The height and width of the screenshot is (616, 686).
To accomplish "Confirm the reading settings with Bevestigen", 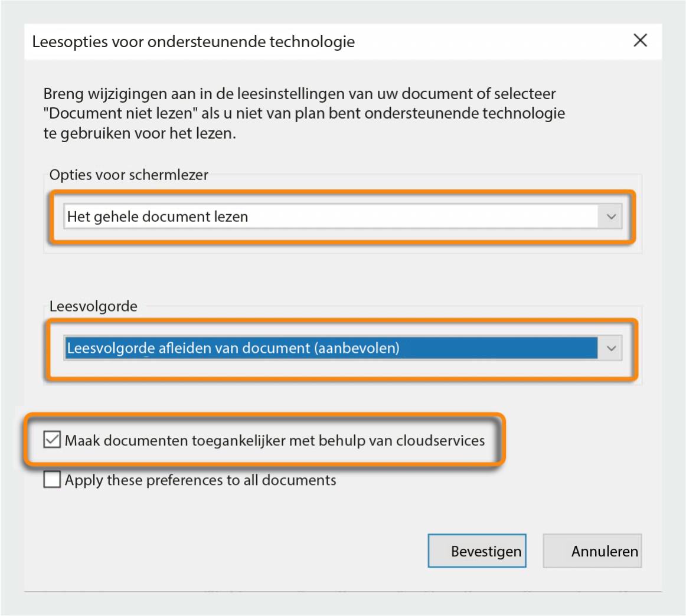I will [477, 551].
